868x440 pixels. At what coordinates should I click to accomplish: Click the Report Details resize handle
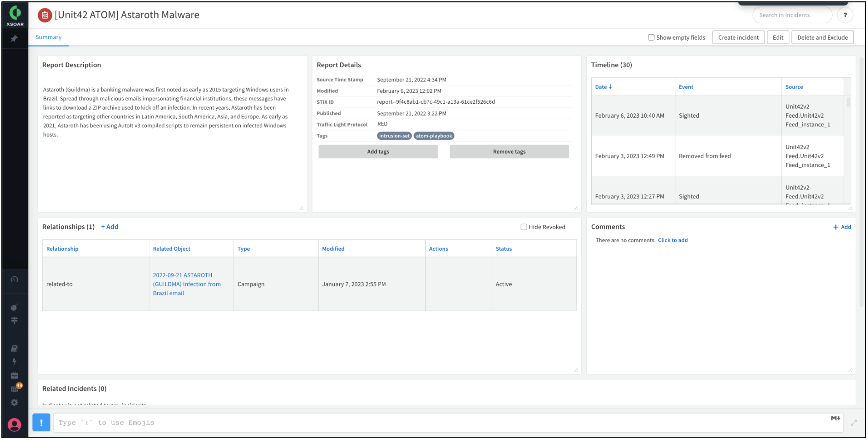tap(576, 208)
